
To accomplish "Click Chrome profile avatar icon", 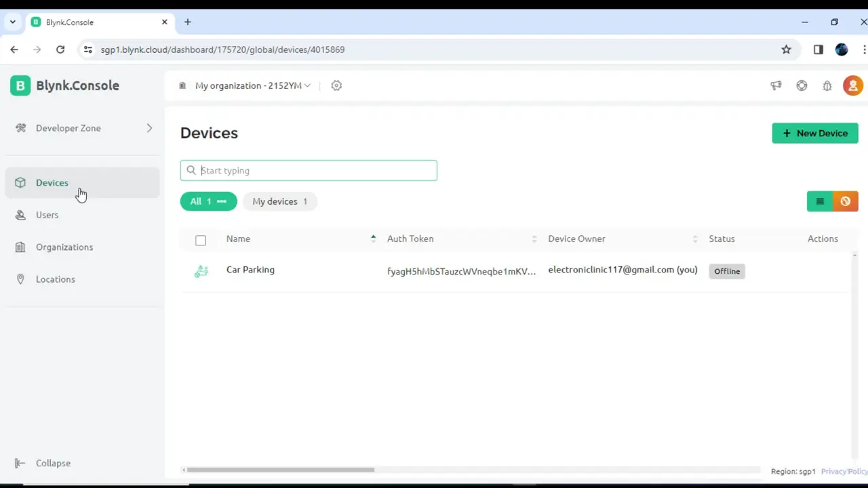I will [x=842, y=49].
